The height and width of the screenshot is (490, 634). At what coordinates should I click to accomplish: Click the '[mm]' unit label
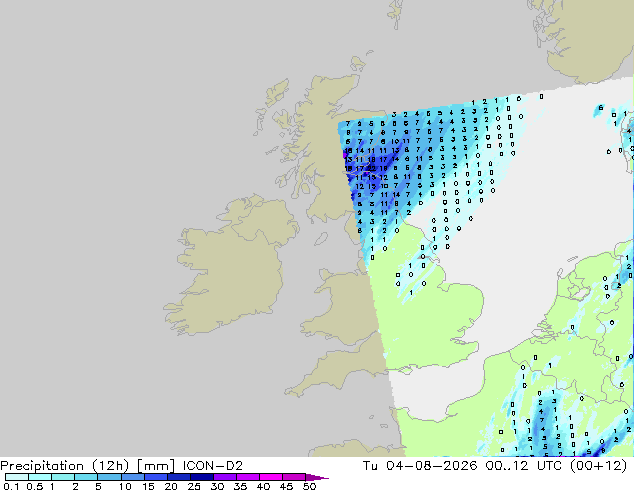[x=156, y=466]
